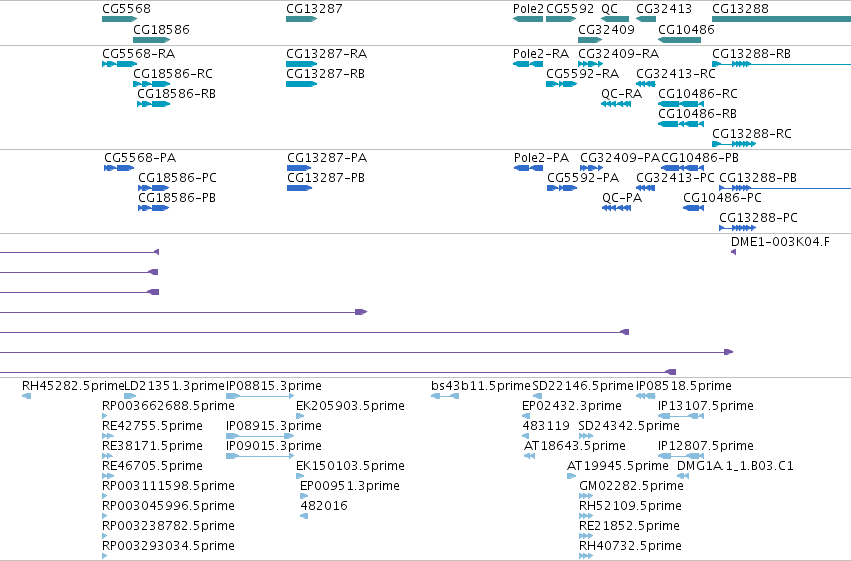Select transcript CG5592-RA
The height and width of the screenshot is (561, 851).
(582, 74)
